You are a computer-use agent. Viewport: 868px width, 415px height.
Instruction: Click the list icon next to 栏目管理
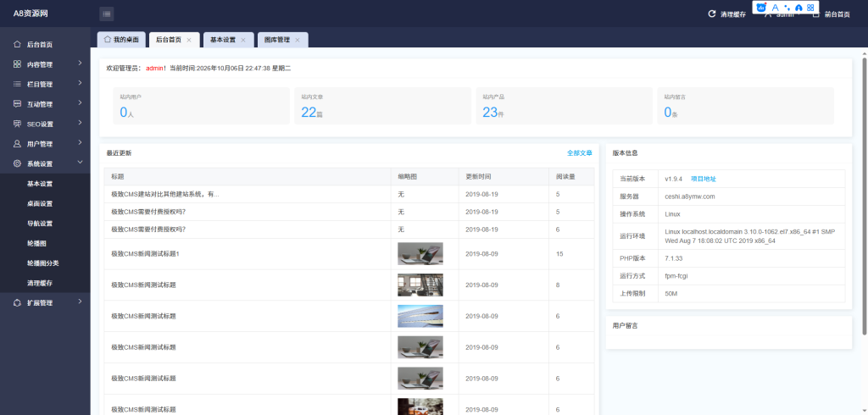(17, 84)
